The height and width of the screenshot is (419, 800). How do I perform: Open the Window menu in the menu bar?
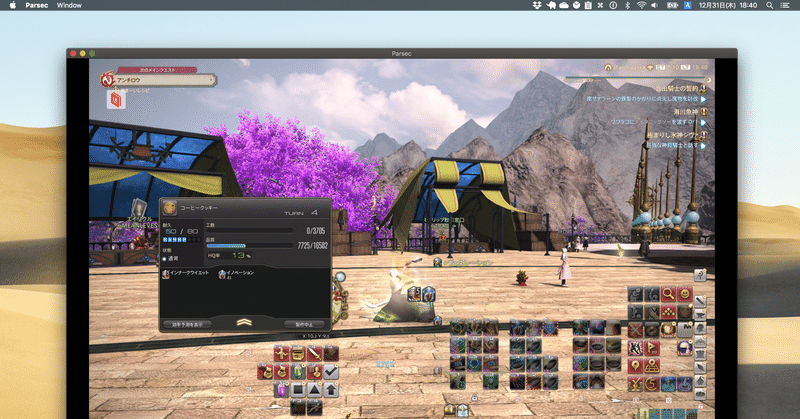tap(69, 5)
